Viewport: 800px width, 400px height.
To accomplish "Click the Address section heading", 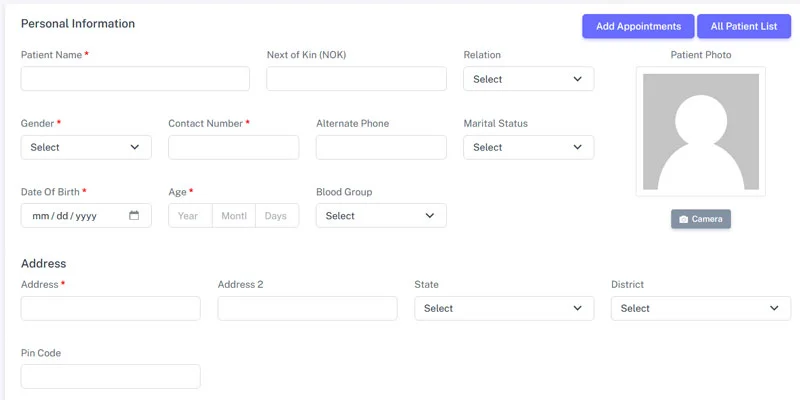I will [43, 263].
